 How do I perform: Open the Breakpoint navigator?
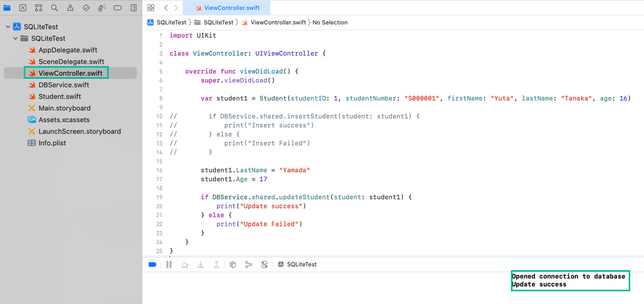(x=118, y=8)
